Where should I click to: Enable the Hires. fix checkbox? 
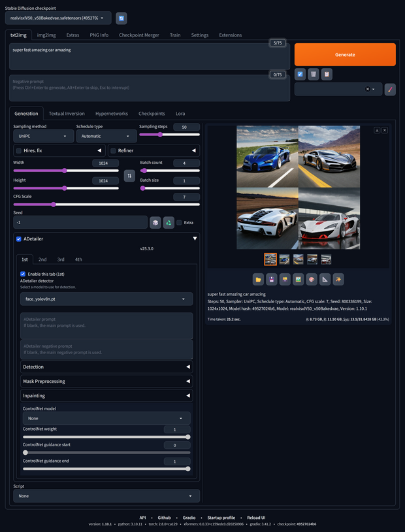19,151
